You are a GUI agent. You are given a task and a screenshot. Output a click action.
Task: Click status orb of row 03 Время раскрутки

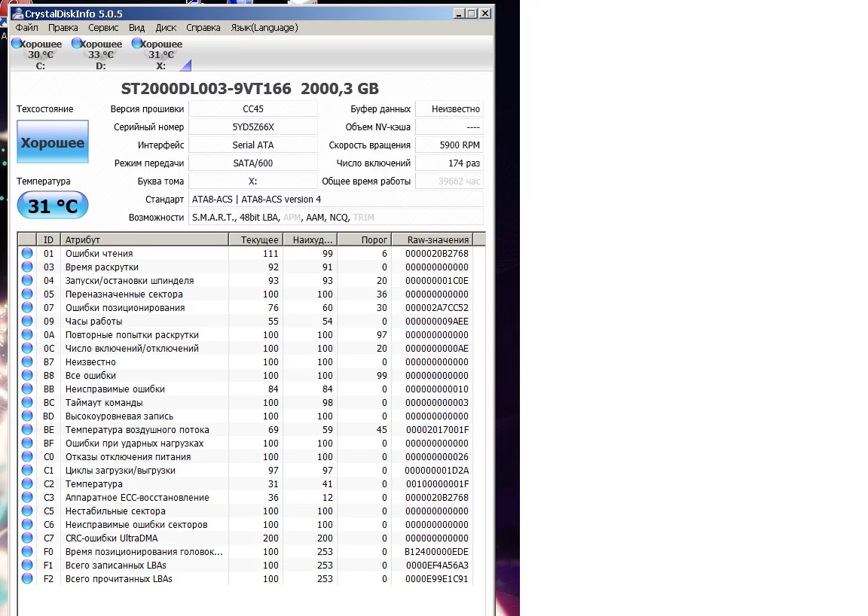click(x=27, y=267)
